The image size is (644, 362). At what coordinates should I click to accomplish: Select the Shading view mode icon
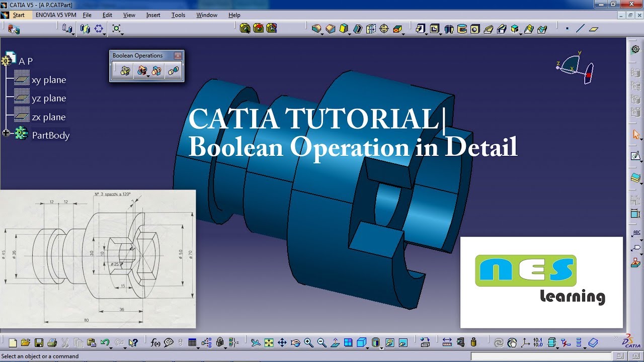[376, 343]
